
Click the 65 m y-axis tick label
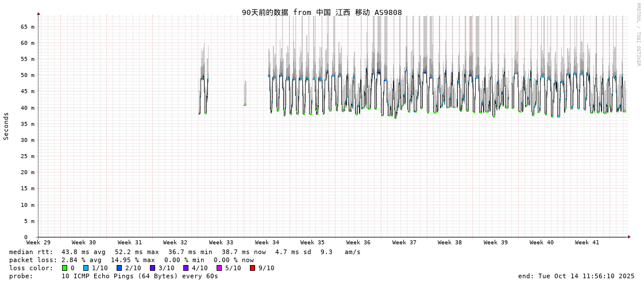(x=28, y=26)
